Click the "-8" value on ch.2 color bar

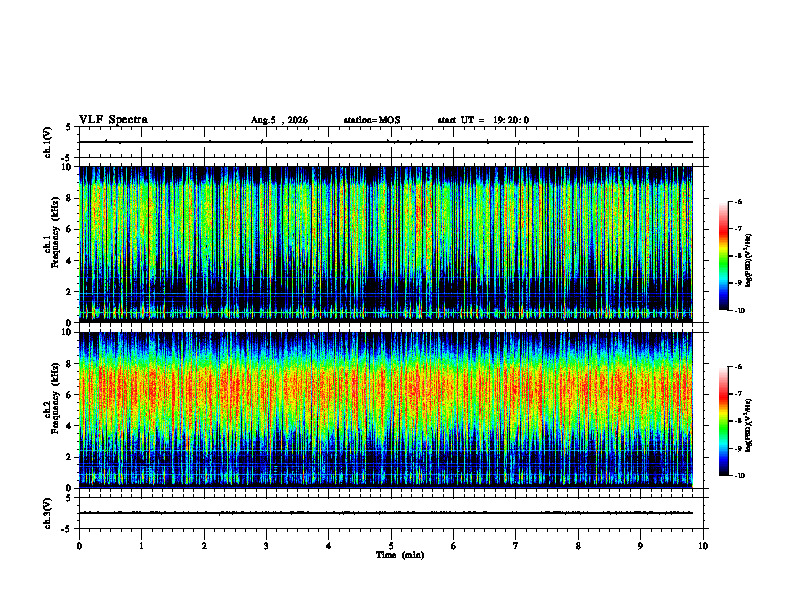pos(738,421)
